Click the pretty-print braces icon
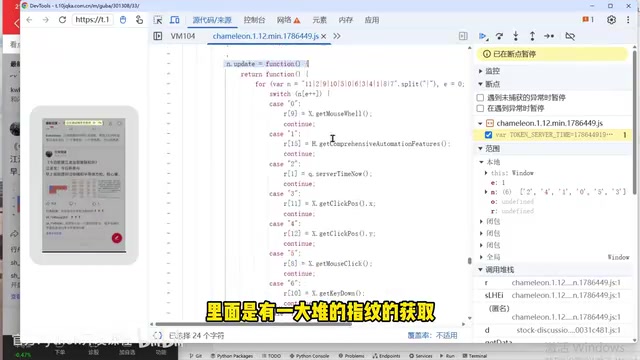The height and width of the screenshot is (360, 640). (158, 336)
